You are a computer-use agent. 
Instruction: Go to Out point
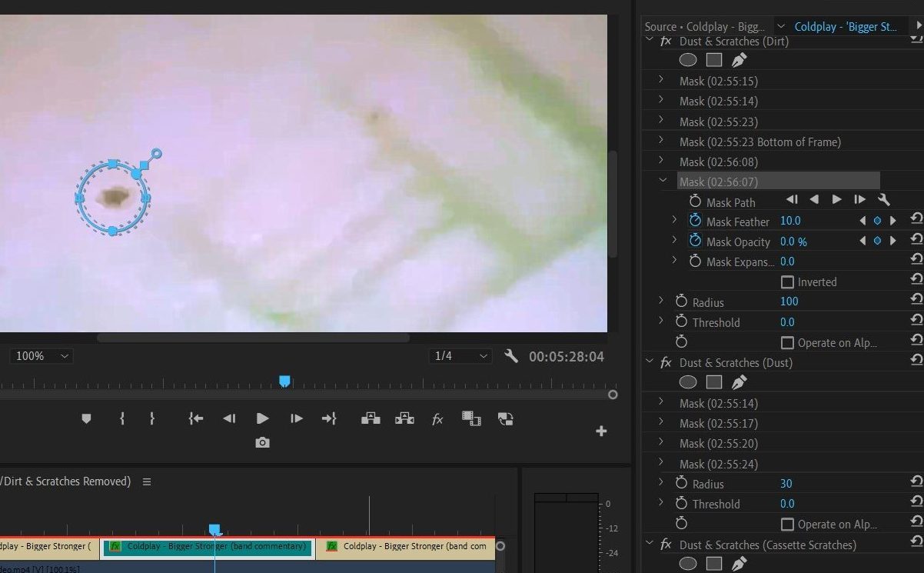point(329,418)
